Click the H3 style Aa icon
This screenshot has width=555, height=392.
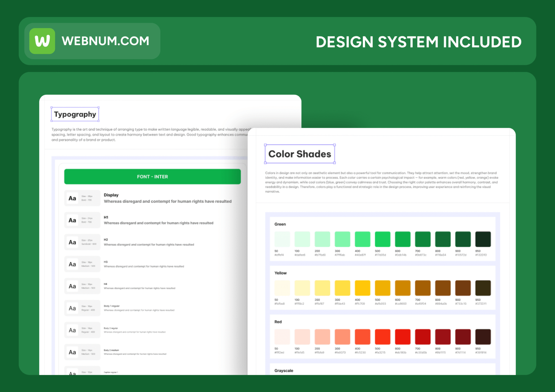[72, 264]
